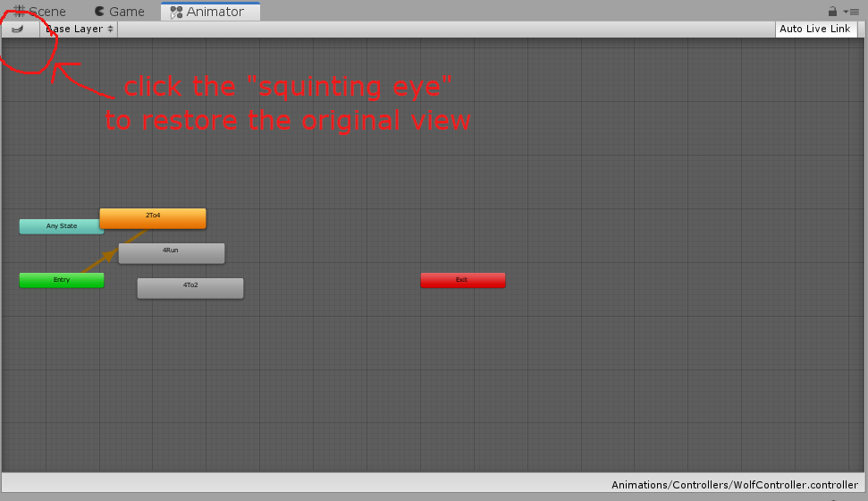
Task: Click the Scene tab grid icon
Action: tap(20, 11)
